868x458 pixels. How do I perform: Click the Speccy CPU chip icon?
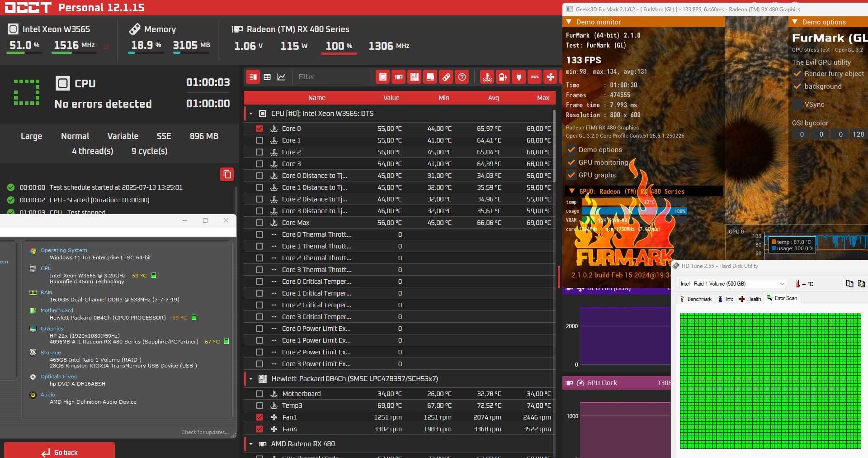pos(33,268)
